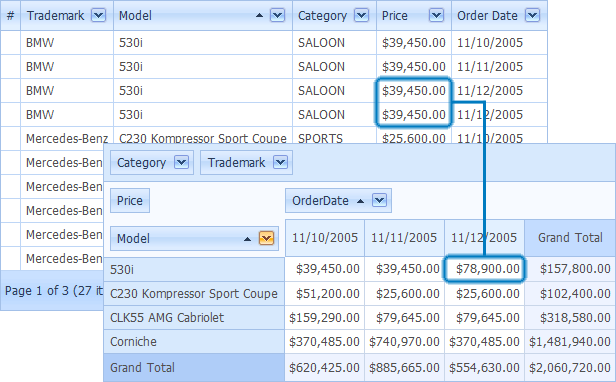Image resolution: width=616 pixels, height=382 pixels.
Task: Click the 11/11/2005 pivot column header
Action: [404, 238]
